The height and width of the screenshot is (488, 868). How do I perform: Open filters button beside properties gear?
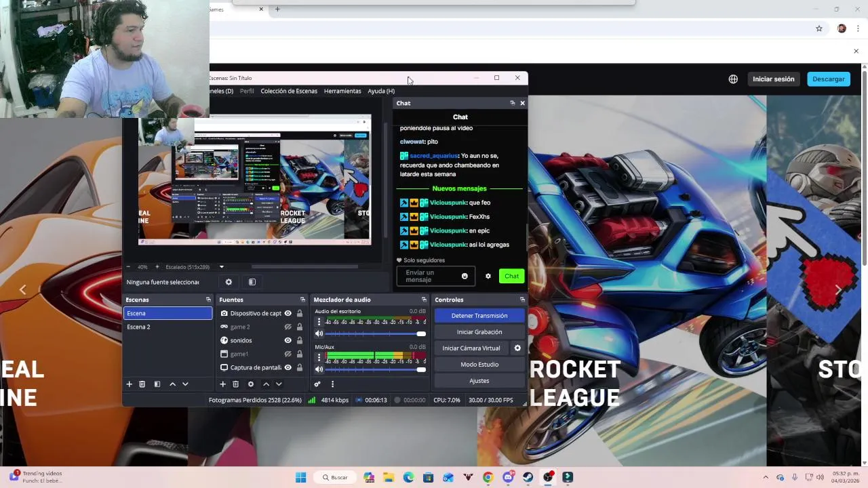[252, 282]
